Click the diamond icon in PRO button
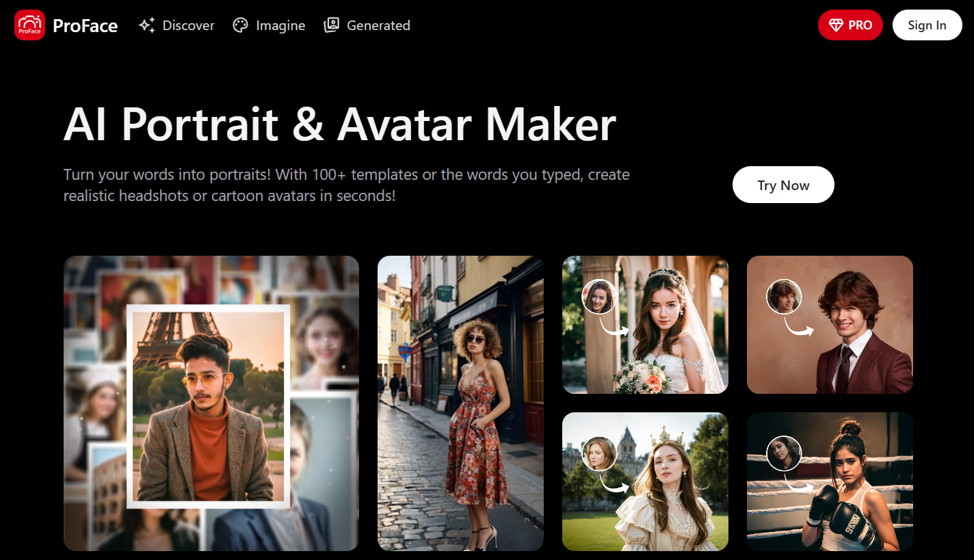The image size is (974, 560). [836, 25]
